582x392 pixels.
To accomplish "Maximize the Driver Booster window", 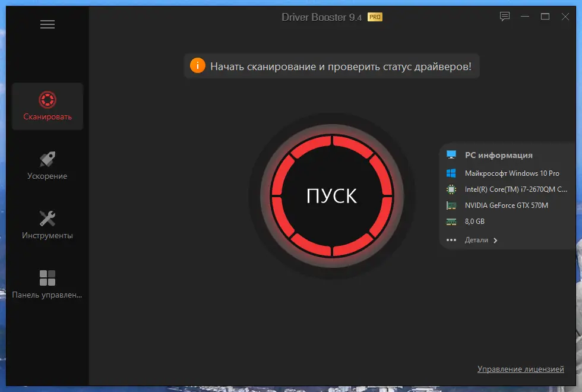I will point(545,17).
